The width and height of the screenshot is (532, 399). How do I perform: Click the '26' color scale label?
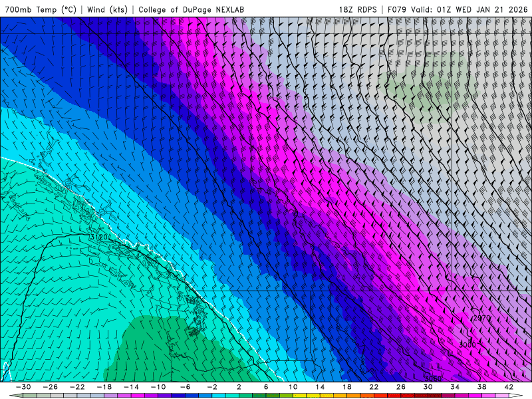click(x=401, y=387)
